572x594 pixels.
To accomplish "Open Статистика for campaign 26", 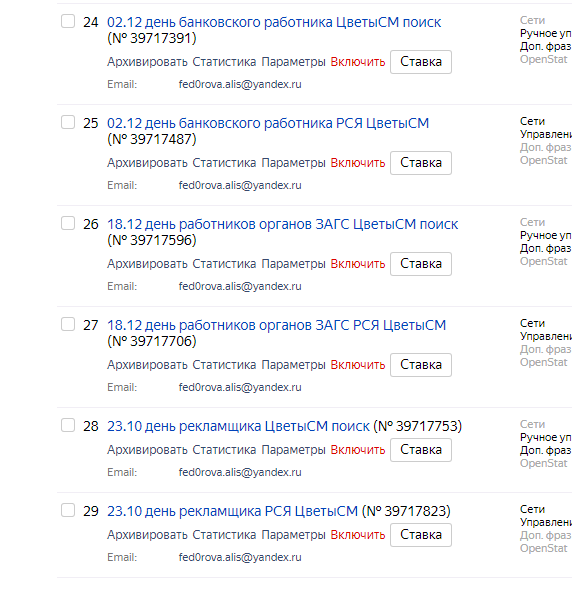I will coord(224,264).
